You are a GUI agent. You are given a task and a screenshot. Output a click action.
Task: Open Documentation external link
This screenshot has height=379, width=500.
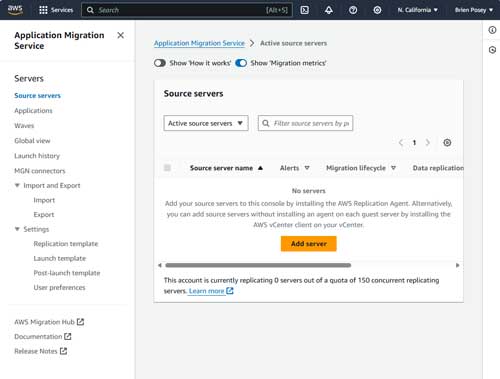coord(43,337)
